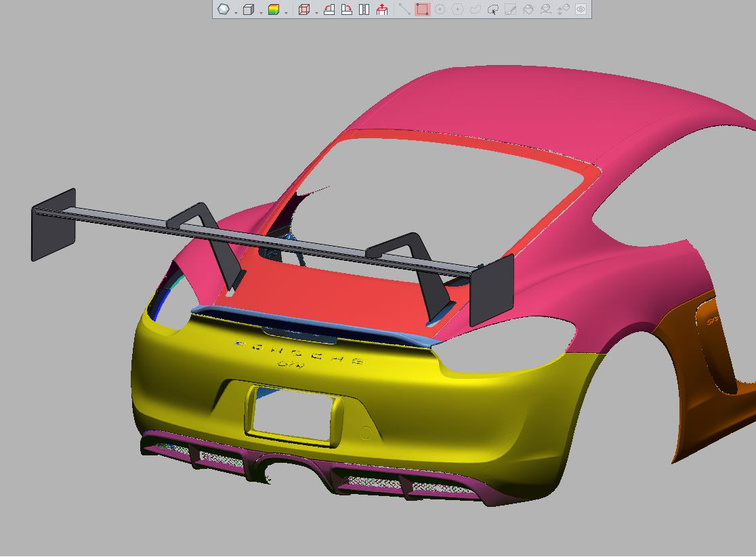The width and height of the screenshot is (756, 557).
Task: Toggle the visible-only eye icon
Action: tap(581, 9)
